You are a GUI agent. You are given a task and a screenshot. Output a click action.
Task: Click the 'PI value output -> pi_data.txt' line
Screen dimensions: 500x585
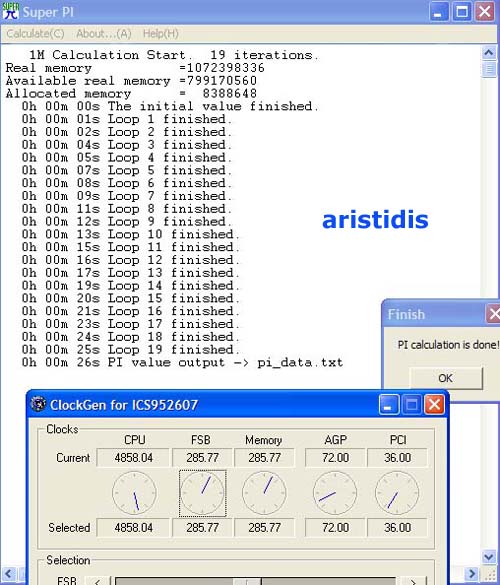tap(182, 363)
